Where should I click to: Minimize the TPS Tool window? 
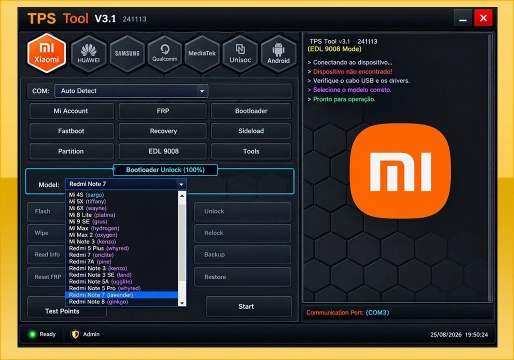463,18
